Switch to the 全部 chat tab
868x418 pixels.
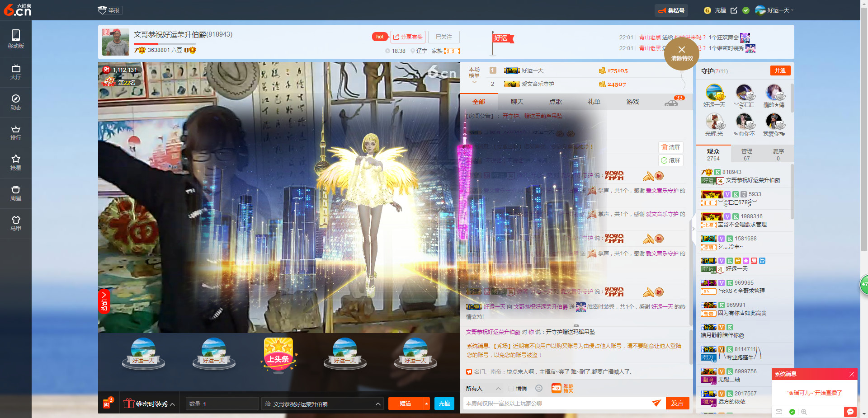(x=479, y=102)
